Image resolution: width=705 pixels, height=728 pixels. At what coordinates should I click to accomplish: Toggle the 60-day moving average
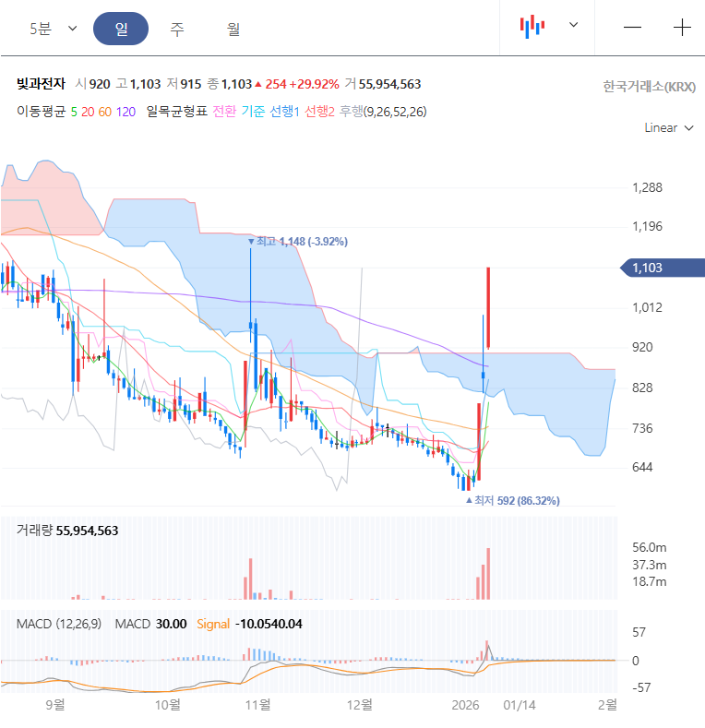(105, 112)
